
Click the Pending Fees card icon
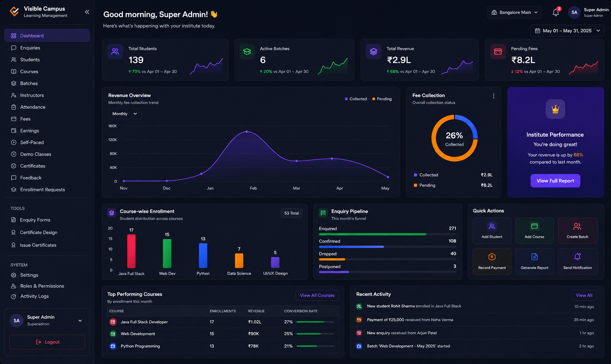click(498, 52)
